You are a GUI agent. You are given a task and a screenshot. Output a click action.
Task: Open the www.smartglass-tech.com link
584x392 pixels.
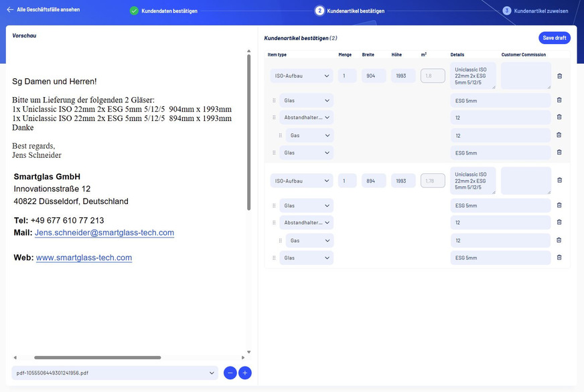[84, 258]
